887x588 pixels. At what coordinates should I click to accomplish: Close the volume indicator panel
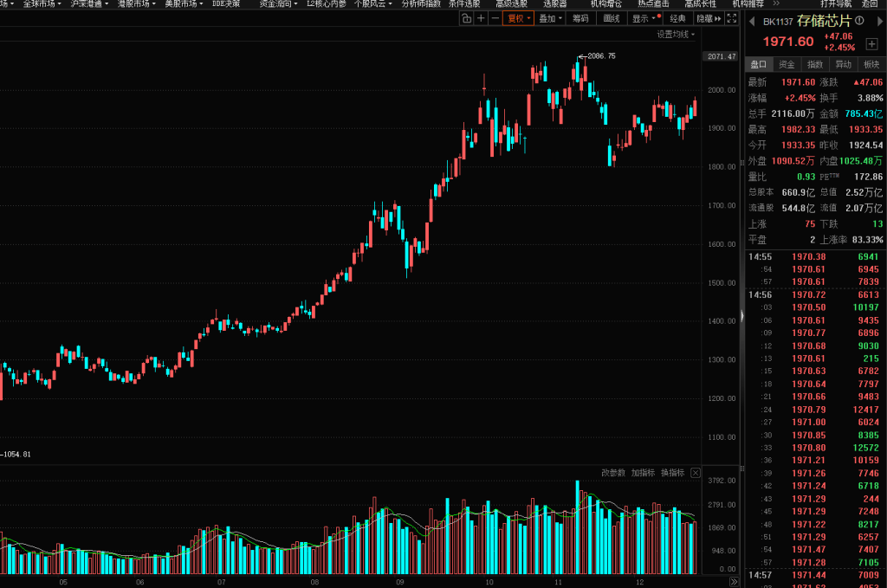point(693,473)
